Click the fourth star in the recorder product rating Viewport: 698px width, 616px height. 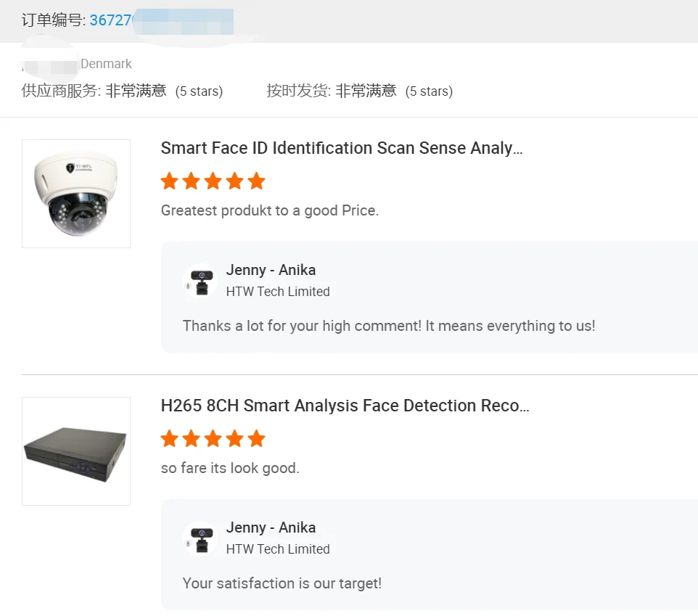point(234,438)
